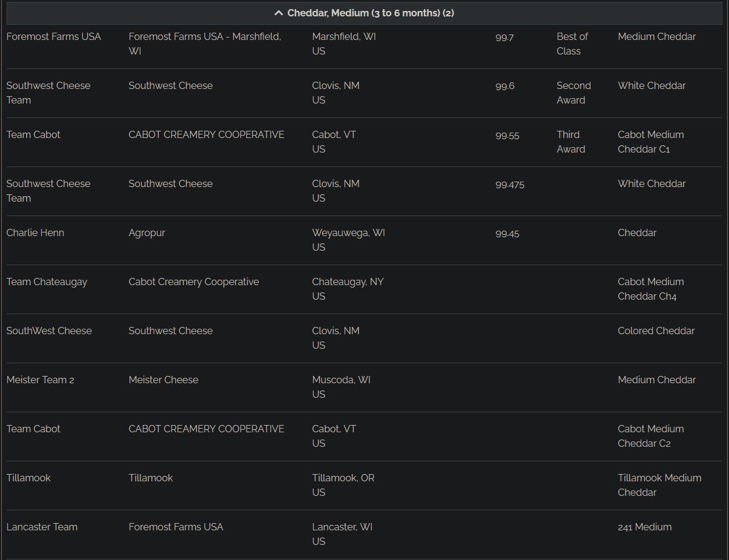Collapse the Cheddar, Medium (3 to 6 months) section
The image size is (729, 560).
(364, 13)
